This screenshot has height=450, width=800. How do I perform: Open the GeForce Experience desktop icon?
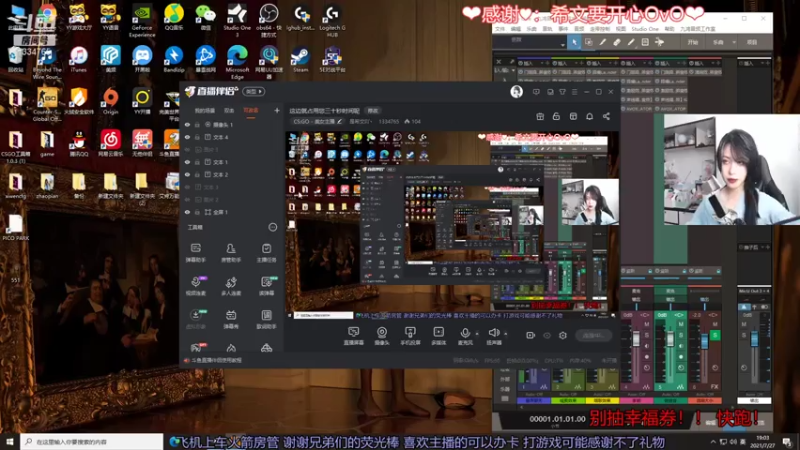coord(142,21)
